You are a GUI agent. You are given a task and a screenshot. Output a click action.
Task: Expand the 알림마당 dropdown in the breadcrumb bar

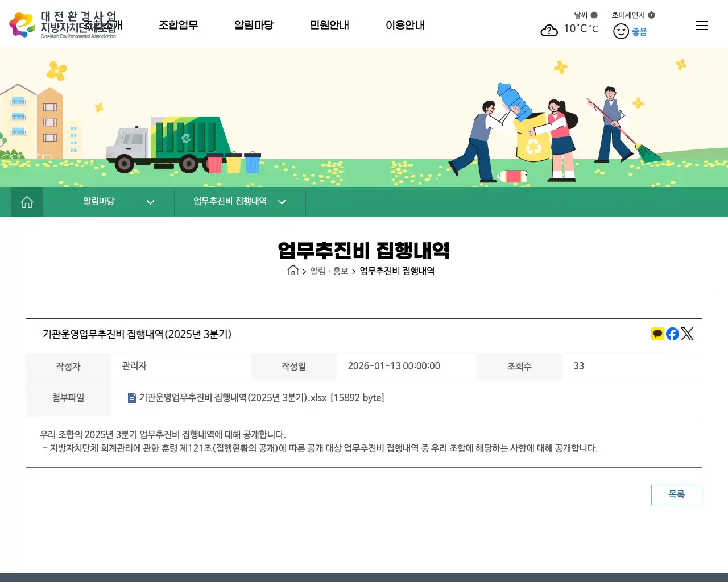(x=150, y=202)
